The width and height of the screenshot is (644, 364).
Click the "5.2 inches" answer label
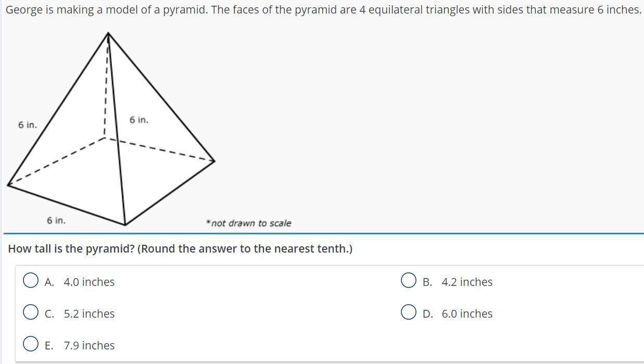tap(89, 313)
